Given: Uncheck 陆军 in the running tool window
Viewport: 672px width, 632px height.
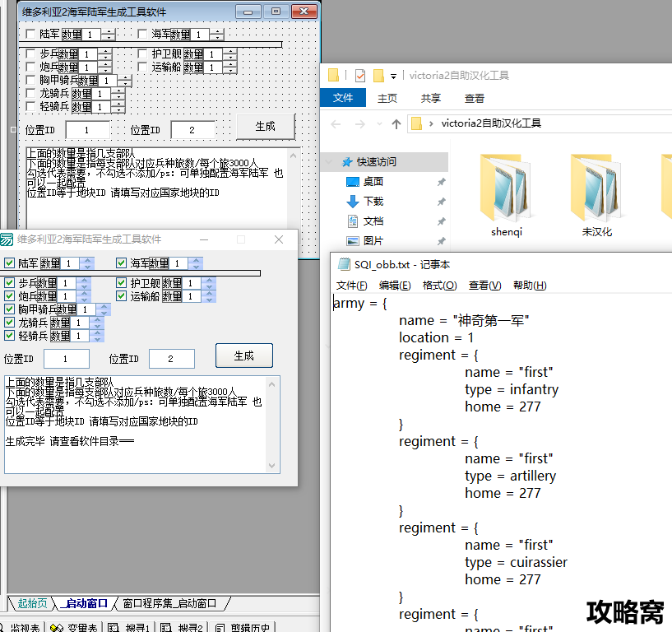Looking at the screenshot, I should 9,263.
